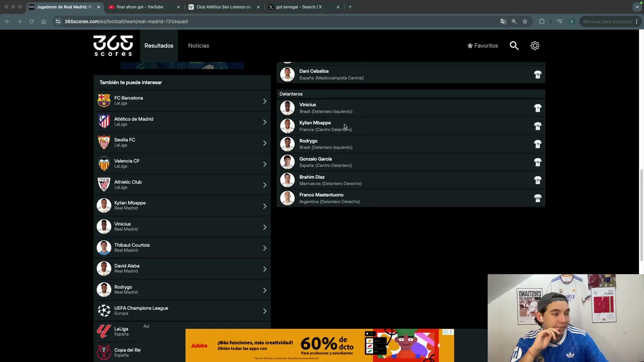Click the Valencia CF crest

pos(104,163)
